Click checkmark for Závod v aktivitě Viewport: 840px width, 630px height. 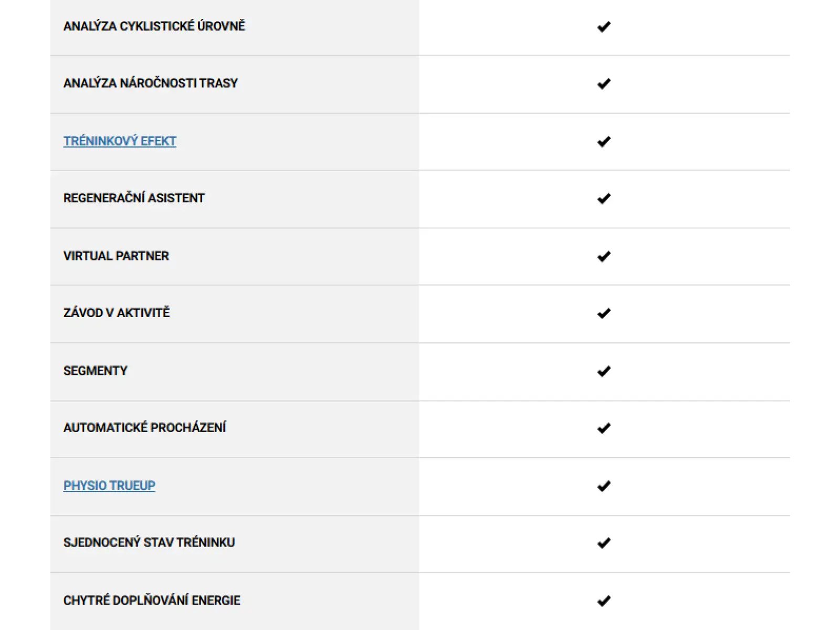(x=604, y=313)
